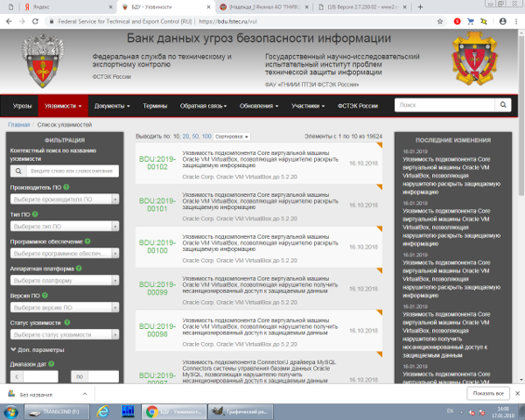Open the new tab plus button
This screenshot has height=420, width=525.
[421, 7]
